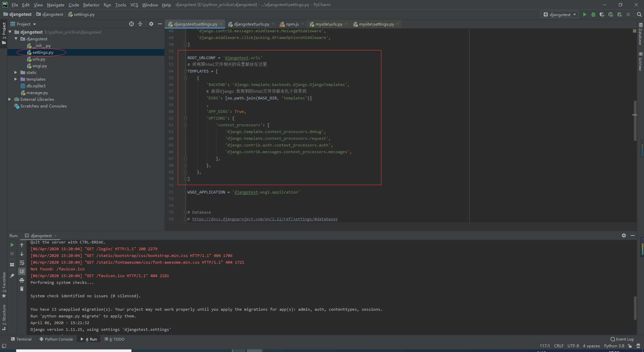
Task: Open the Navigate menu
Action: pyautogui.click(x=56, y=5)
